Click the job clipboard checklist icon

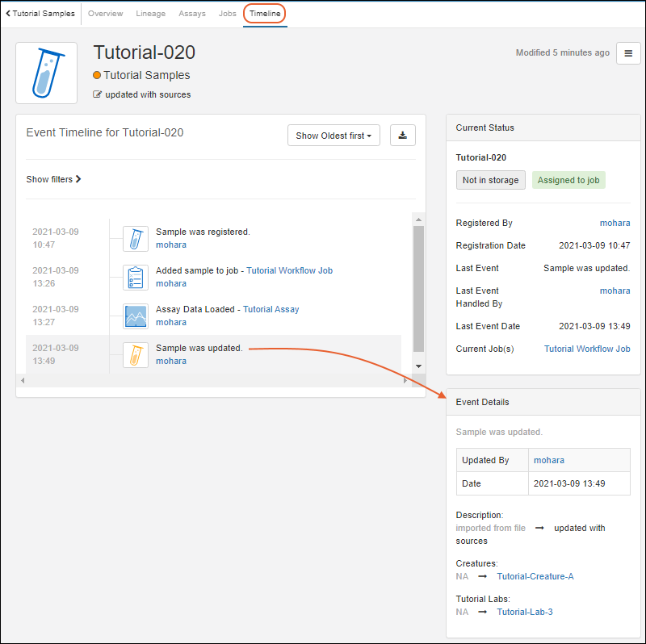pyautogui.click(x=136, y=277)
